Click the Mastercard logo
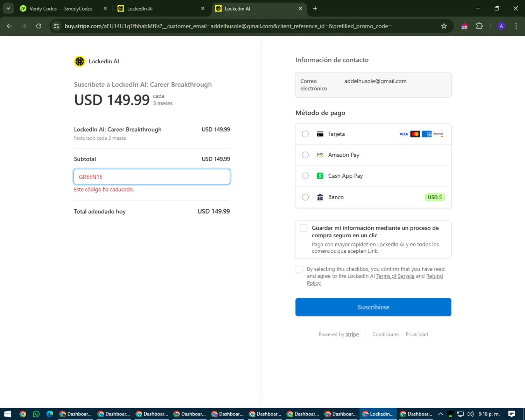The height and width of the screenshot is (420, 525). click(x=415, y=134)
